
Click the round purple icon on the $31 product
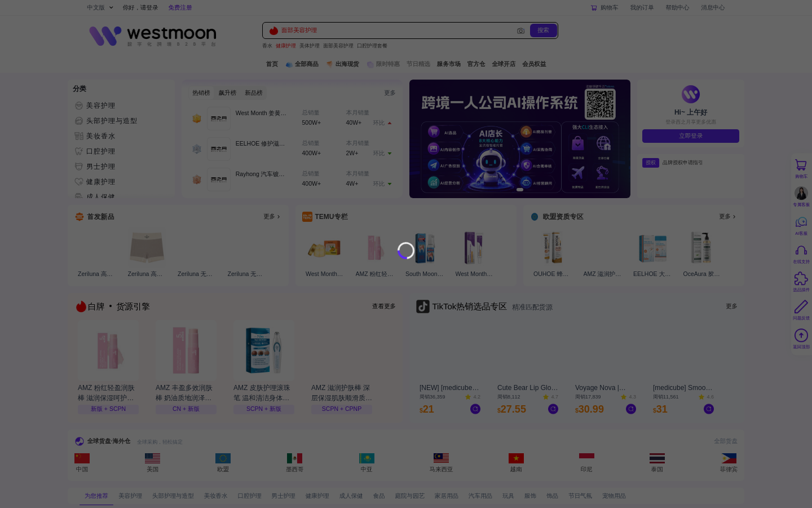[x=709, y=409]
